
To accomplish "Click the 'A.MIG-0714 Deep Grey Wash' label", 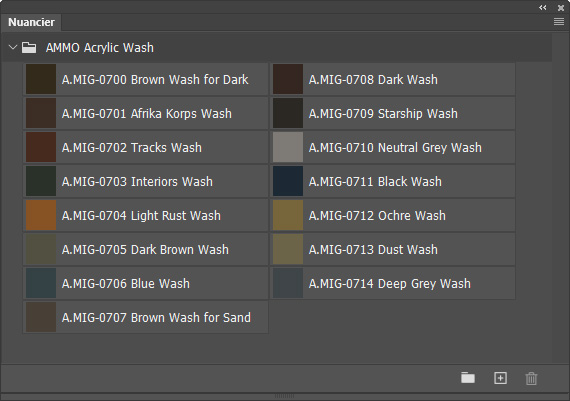I will 390,284.
